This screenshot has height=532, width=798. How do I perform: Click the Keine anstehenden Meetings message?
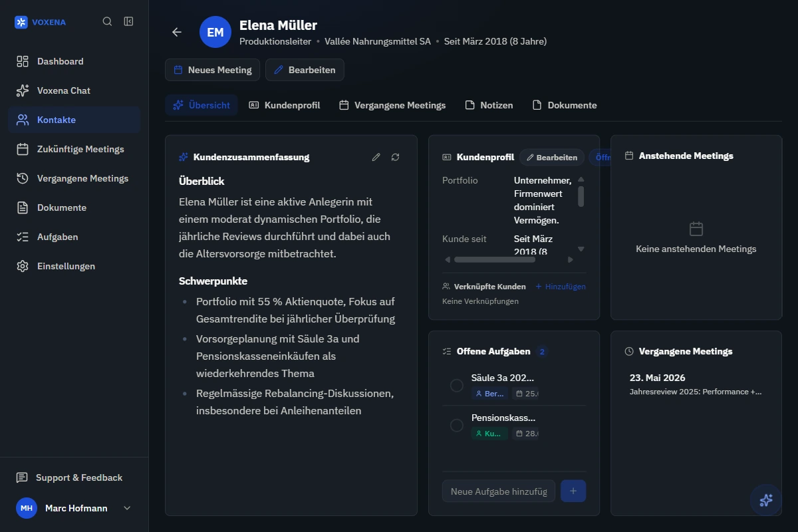[x=696, y=249]
